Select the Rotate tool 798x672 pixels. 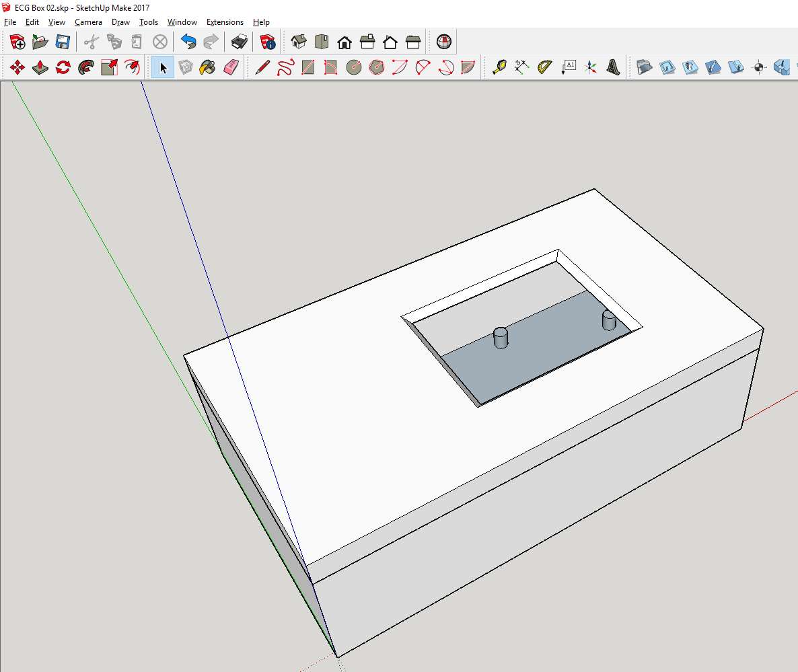coord(63,67)
